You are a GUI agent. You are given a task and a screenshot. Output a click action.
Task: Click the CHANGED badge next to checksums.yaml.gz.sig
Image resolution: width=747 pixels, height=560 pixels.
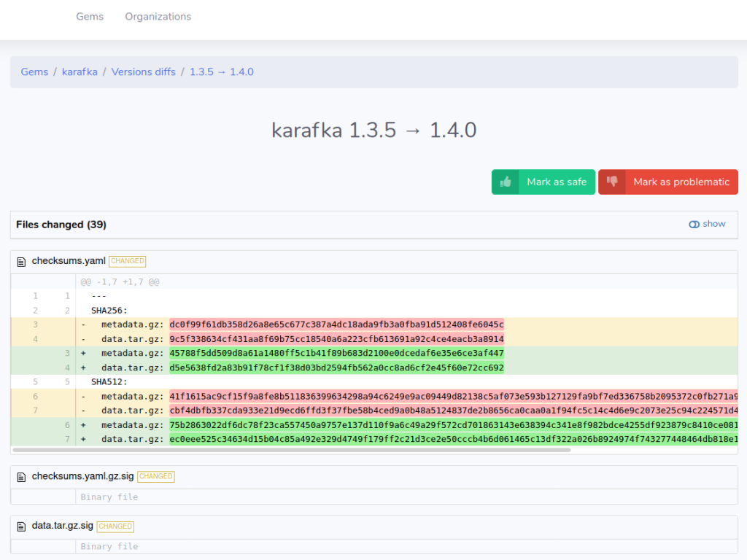pos(156,477)
